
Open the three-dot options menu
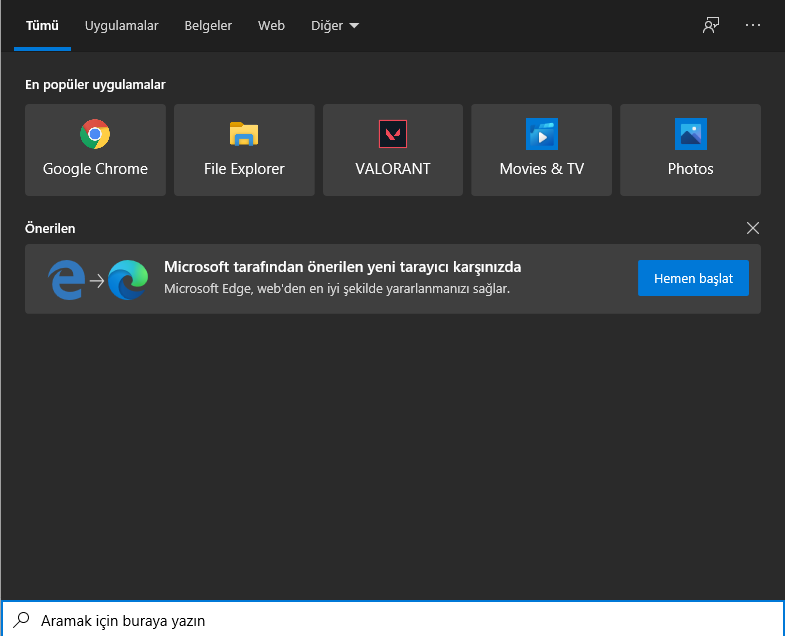(x=752, y=25)
